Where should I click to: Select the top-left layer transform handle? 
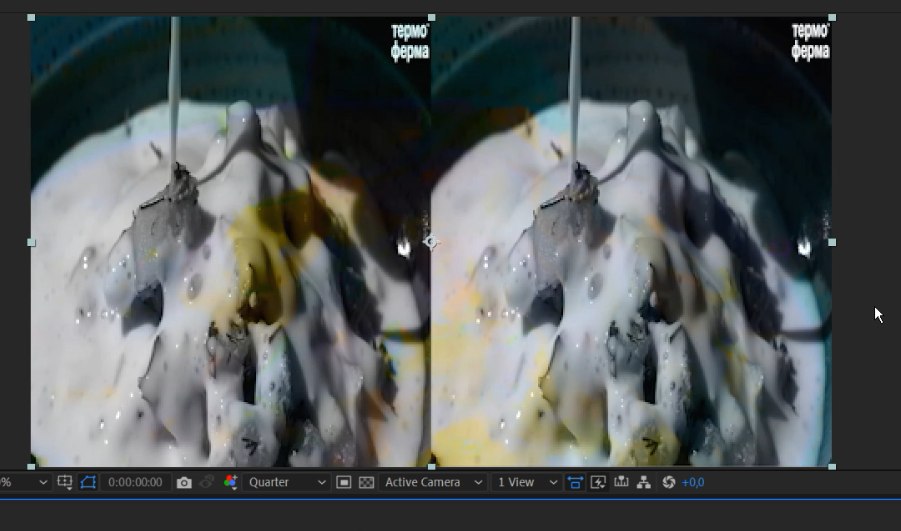31,18
